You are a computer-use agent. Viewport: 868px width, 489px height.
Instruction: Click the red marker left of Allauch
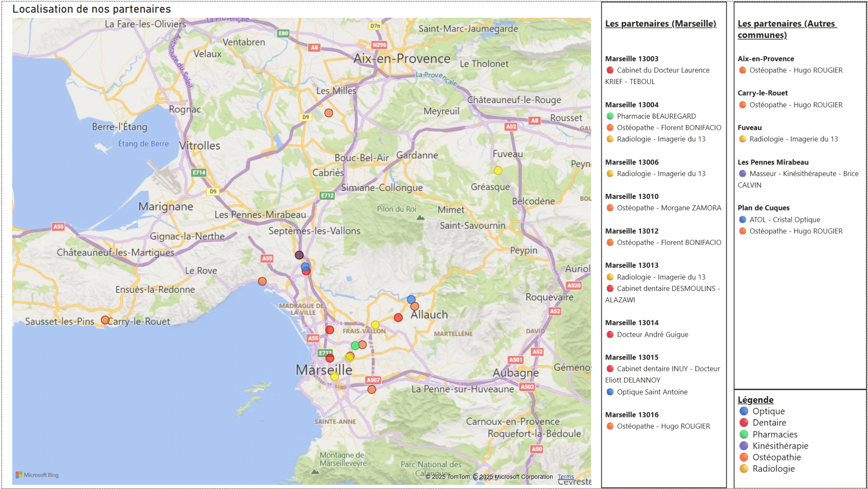[x=398, y=318]
